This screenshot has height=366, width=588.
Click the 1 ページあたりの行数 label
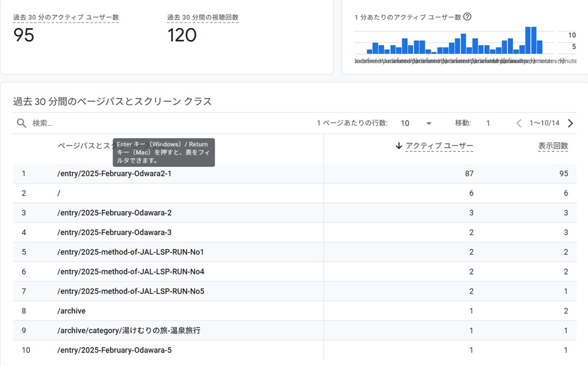tap(352, 123)
